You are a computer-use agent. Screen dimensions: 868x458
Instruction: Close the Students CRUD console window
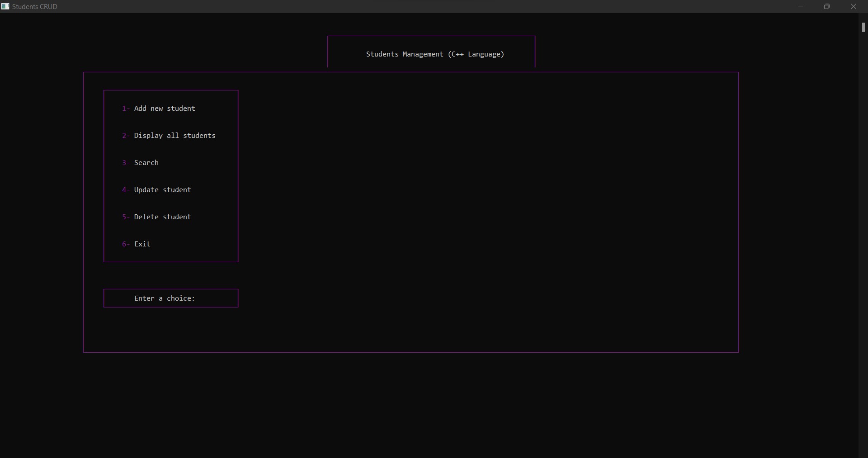point(854,6)
